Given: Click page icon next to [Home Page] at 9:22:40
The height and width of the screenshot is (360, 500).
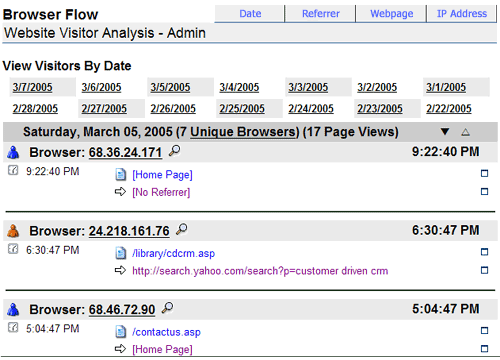Looking at the screenshot, I should [x=121, y=174].
